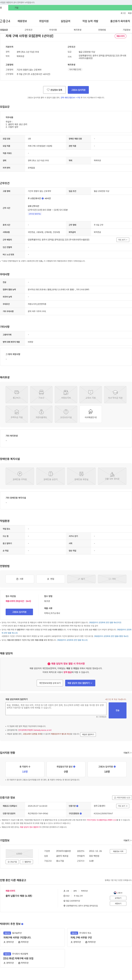Send question with 전송 button
This screenshot has height=980, width=132.
(118, 710)
